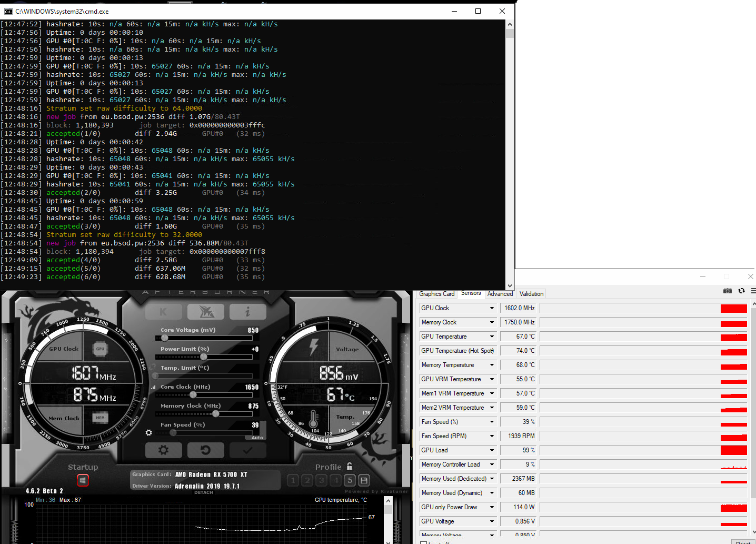Screen dimensions: 756x544
Task: Open the Memory Controller Load dropdown
Action: pyautogui.click(x=492, y=464)
